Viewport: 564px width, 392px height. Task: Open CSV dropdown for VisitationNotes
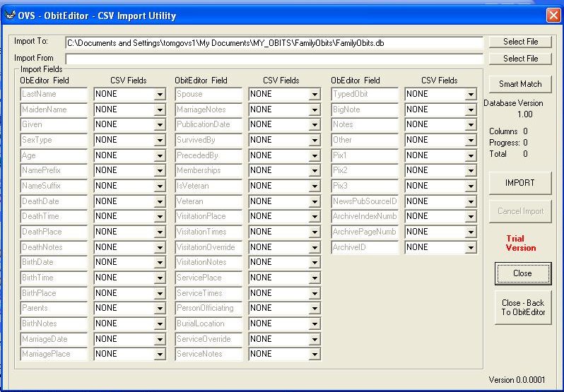tap(315, 262)
